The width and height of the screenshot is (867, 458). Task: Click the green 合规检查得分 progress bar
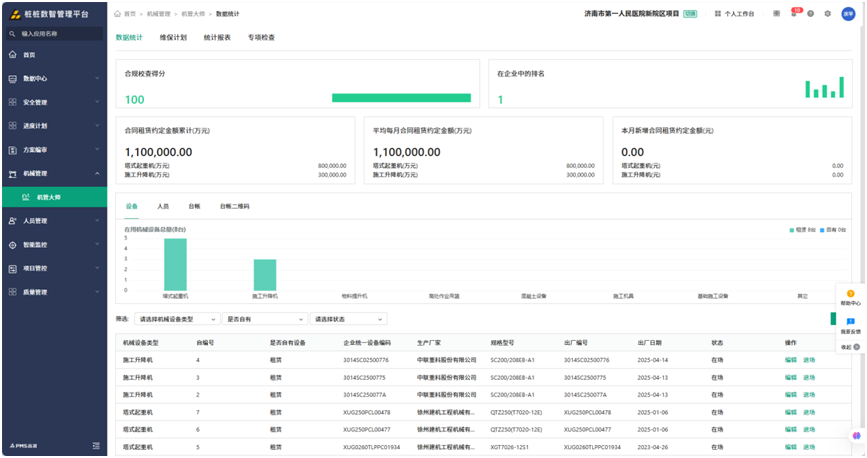tap(401, 98)
